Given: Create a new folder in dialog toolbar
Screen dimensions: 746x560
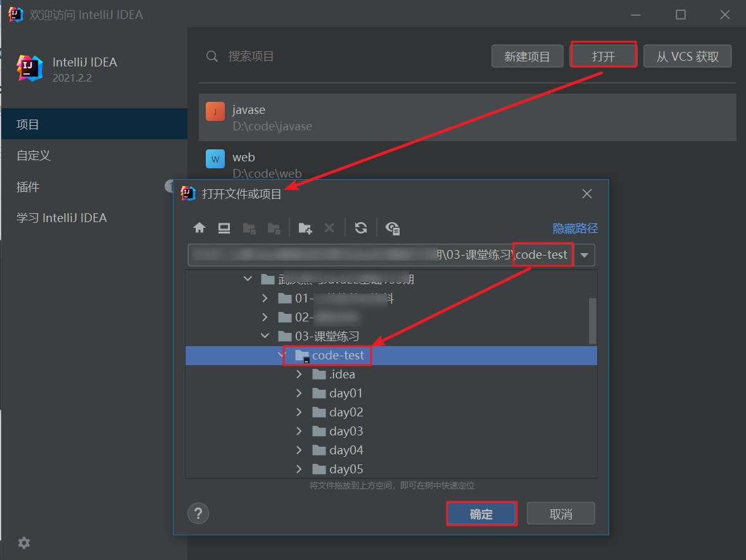Looking at the screenshot, I should point(305,228).
